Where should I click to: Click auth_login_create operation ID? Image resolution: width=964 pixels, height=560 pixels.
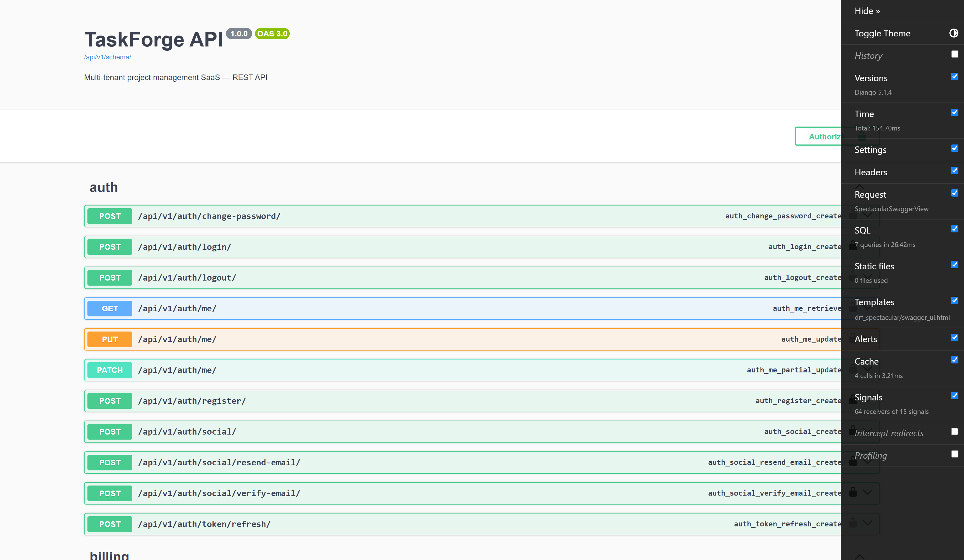(x=805, y=247)
